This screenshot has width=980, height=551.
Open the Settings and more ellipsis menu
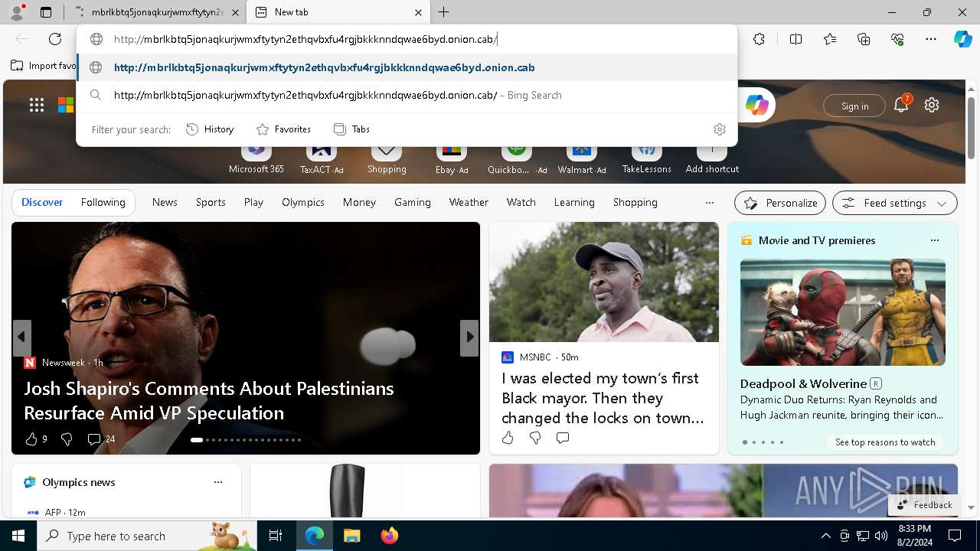(931, 39)
